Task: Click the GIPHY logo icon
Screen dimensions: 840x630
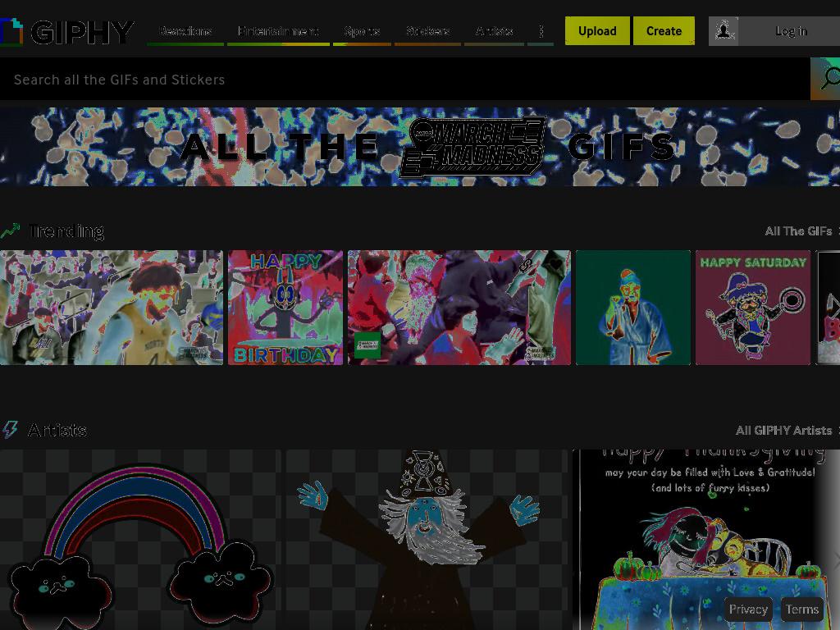Action: pos(11,32)
